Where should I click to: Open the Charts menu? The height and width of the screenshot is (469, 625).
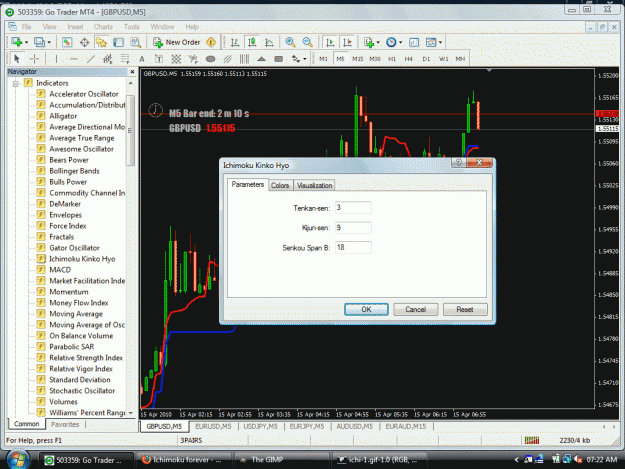[x=103, y=27]
